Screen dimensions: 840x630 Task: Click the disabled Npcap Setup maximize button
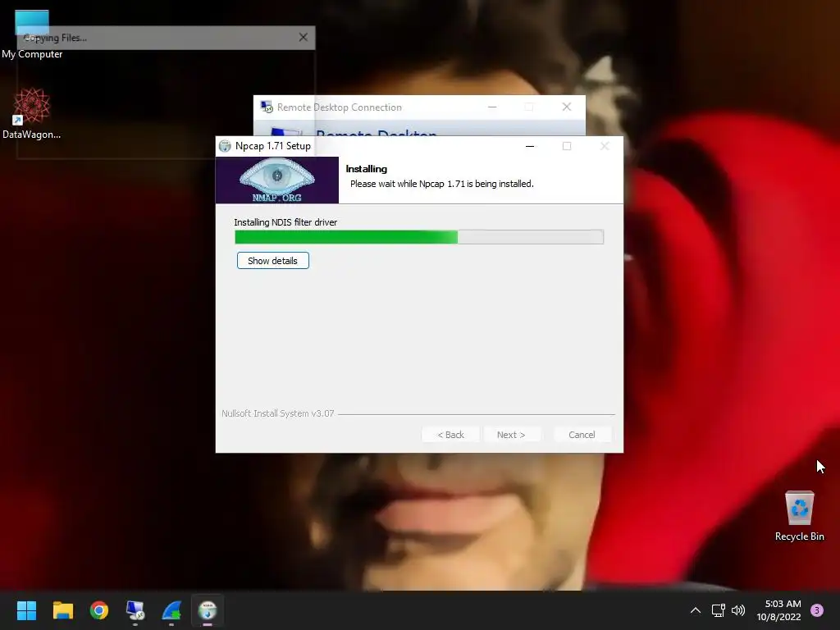tap(567, 146)
